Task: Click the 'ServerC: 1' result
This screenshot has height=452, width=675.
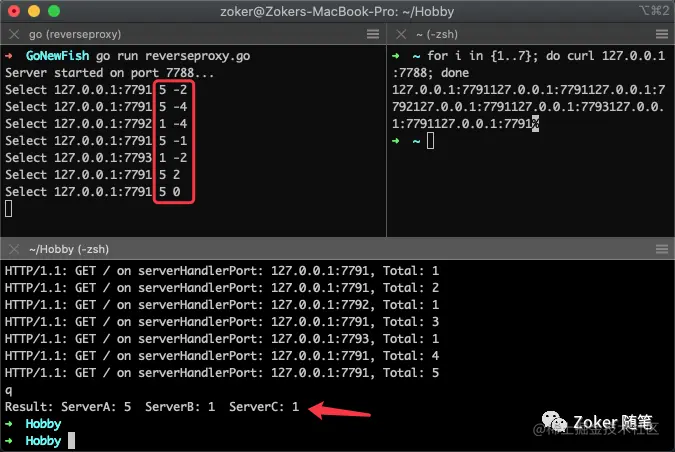Action: pyautogui.click(x=264, y=407)
